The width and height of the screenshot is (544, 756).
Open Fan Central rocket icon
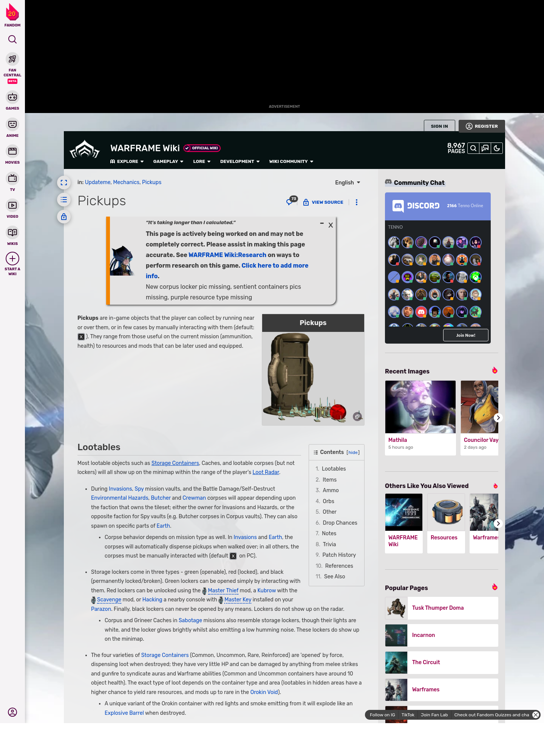(12, 59)
